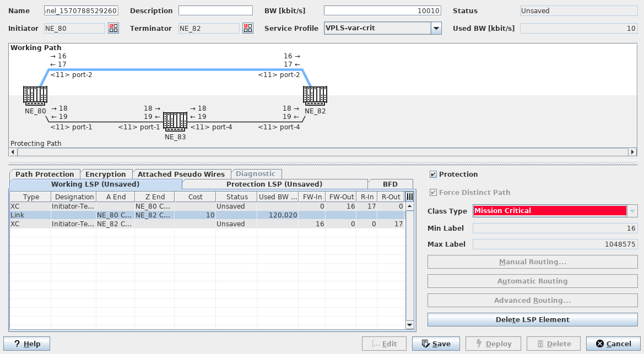The width and height of the screenshot is (644, 354).
Task: Click the Initiator NE selection icon
Action: click(113, 29)
